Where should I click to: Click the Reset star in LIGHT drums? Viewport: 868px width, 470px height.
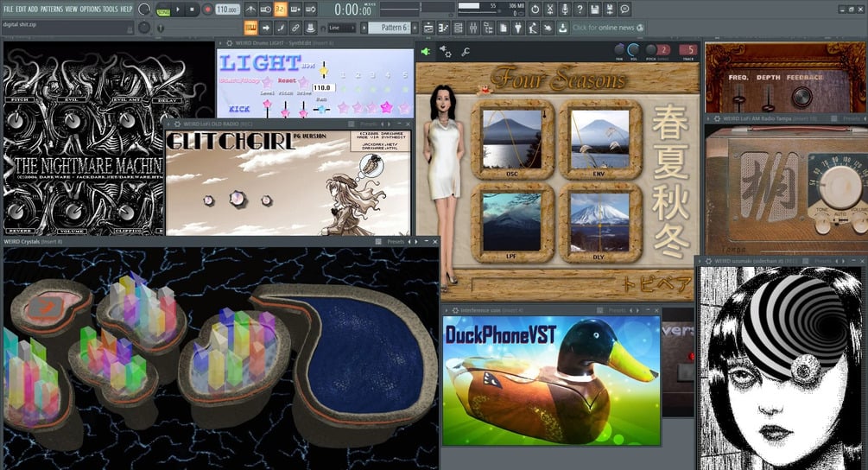click(x=302, y=82)
